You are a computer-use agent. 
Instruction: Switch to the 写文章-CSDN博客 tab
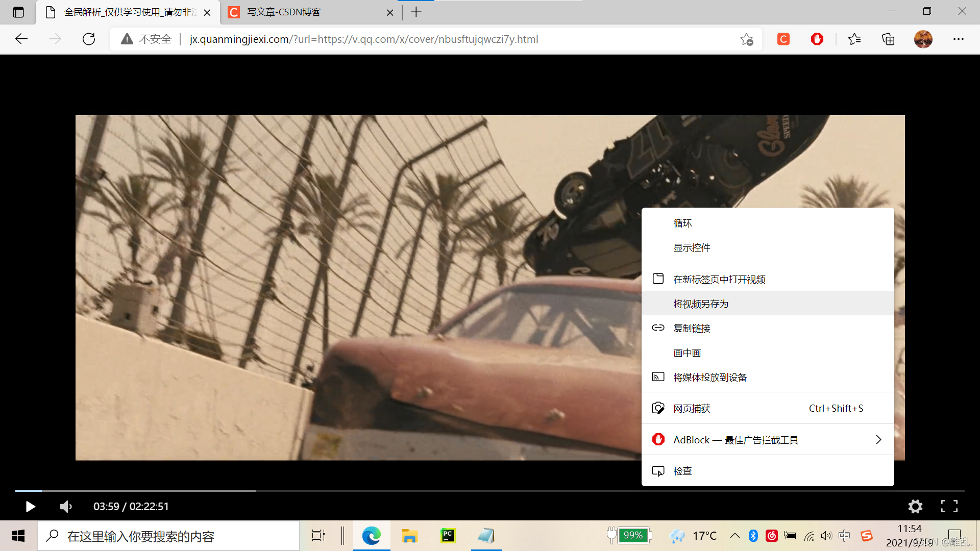pyautogui.click(x=310, y=12)
